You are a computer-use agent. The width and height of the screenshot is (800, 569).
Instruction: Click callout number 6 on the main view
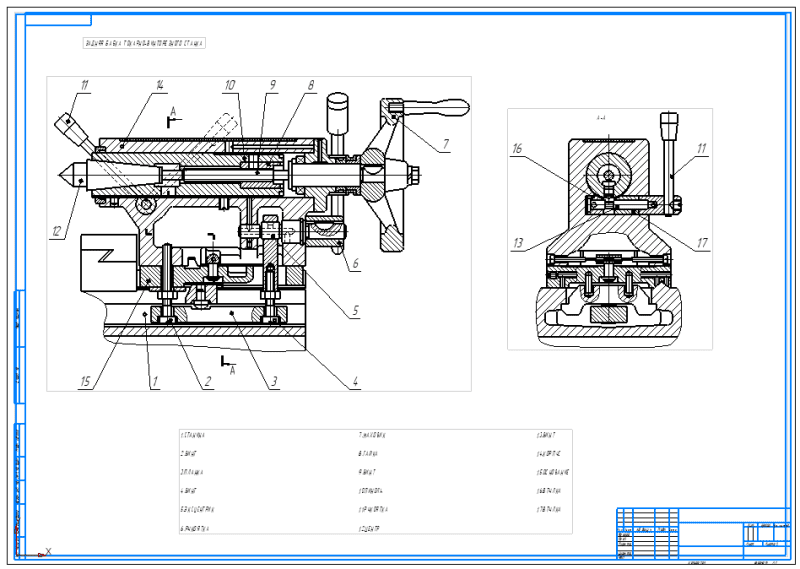coord(356,263)
